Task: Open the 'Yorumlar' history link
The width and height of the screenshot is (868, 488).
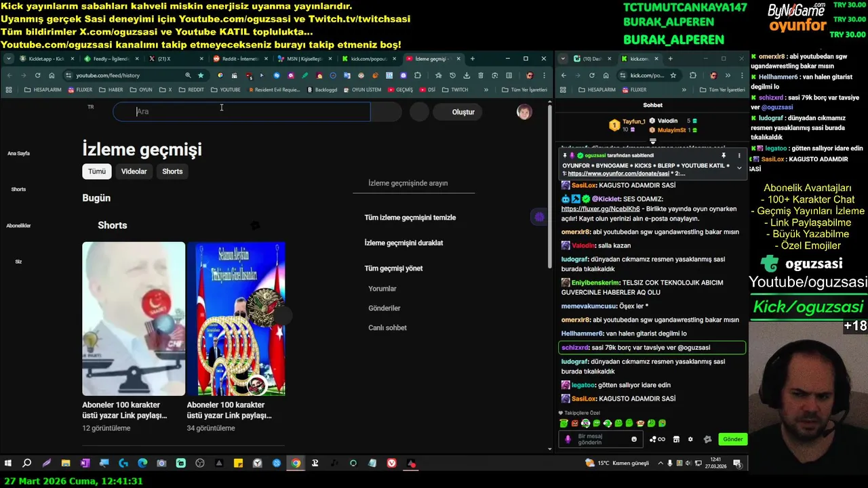Action: [x=382, y=289]
